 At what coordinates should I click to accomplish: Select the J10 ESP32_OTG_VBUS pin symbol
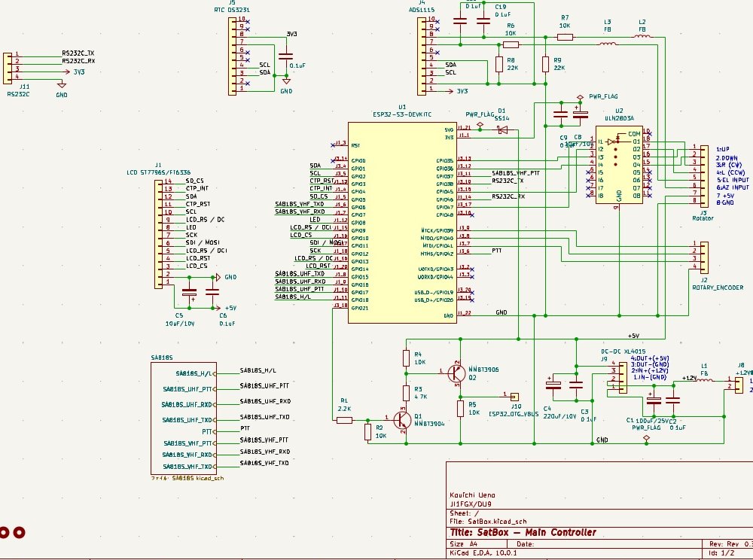pos(514,397)
